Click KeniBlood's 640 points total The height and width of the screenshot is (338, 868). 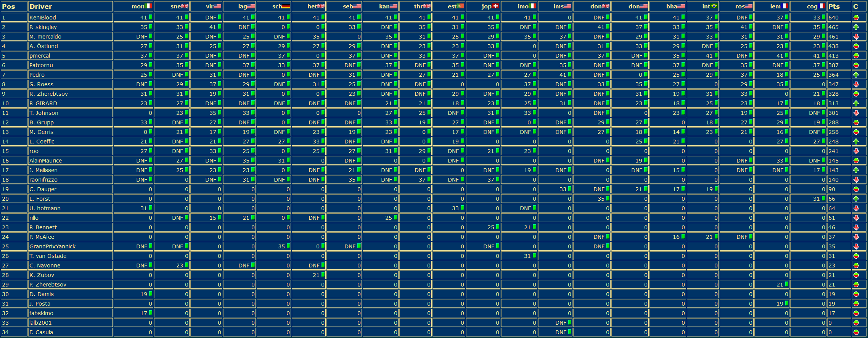tap(833, 18)
